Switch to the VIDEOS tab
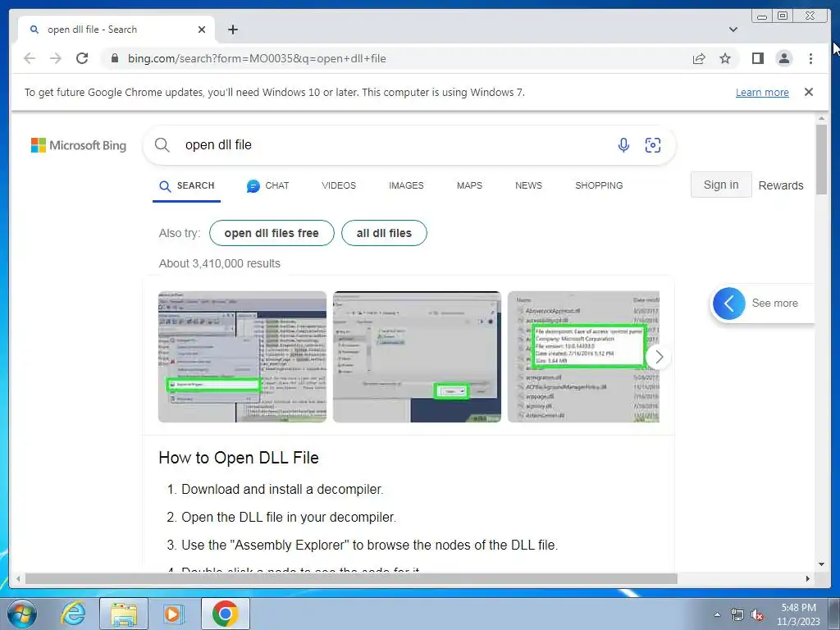840x630 pixels. [x=339, y=185]
